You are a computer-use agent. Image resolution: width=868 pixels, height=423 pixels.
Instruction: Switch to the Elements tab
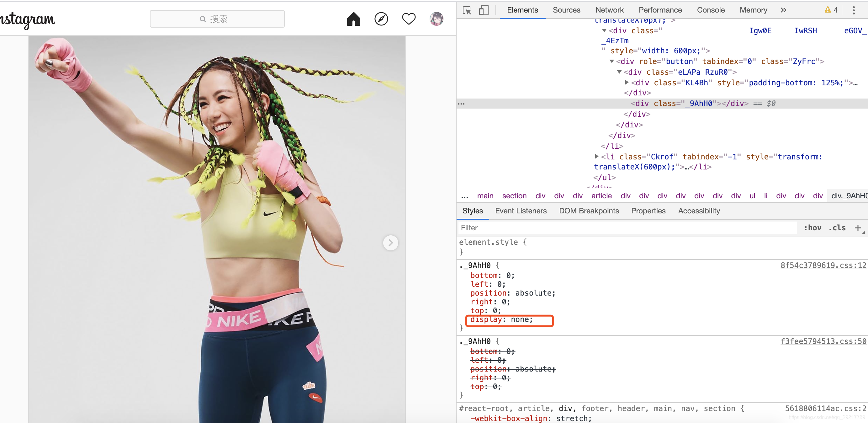coord(522,10)
